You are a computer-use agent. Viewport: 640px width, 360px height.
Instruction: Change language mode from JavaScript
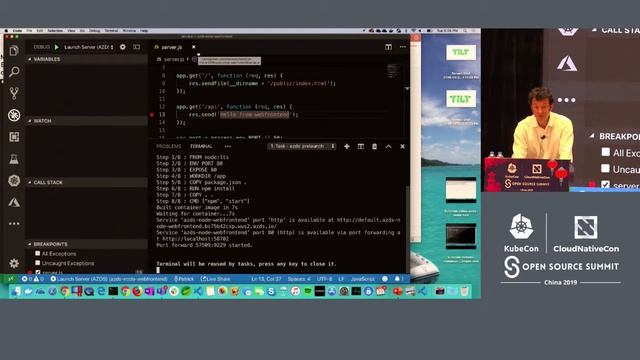tap(362, 279)
